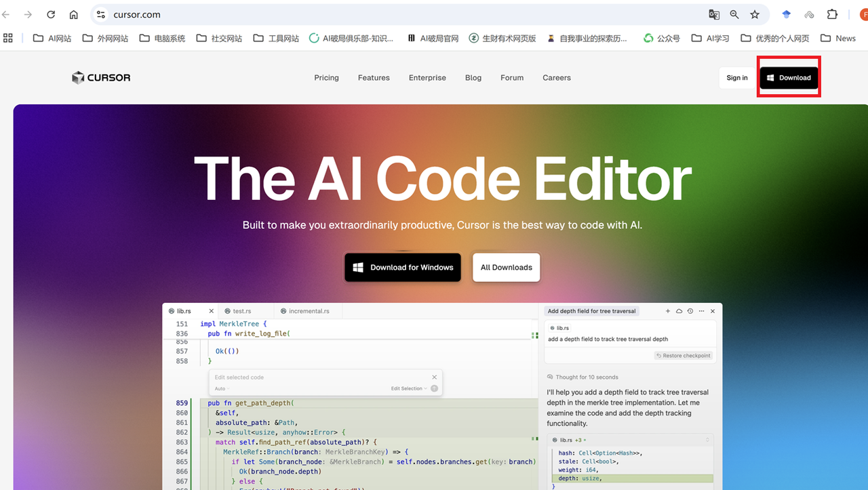Click the browser back arrow

tap(5, 14)
